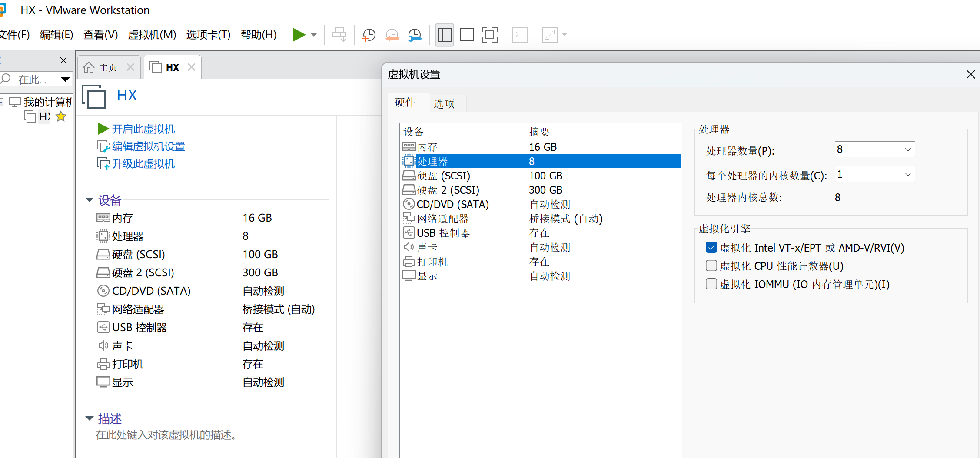This screenshot has height=458, width=980.
Task: Open the snapshot manager wrench-clock icon
Action: (x=414, y=34)
